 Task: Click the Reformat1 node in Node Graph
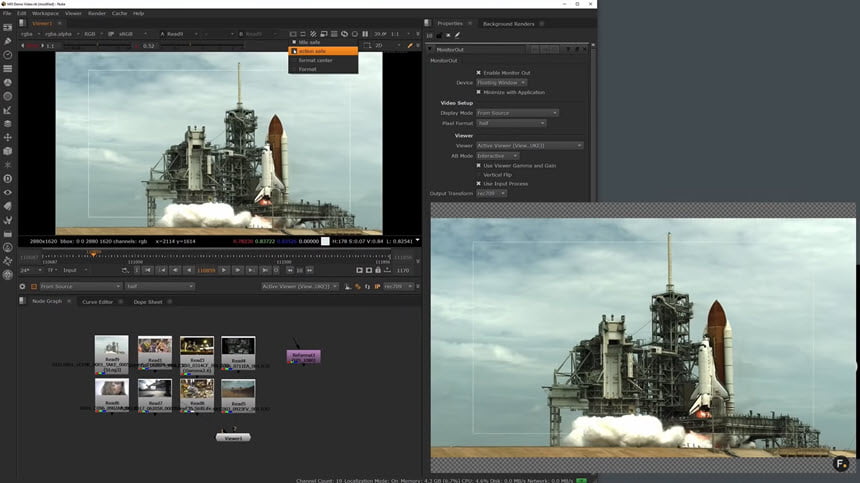pos(304,357)
